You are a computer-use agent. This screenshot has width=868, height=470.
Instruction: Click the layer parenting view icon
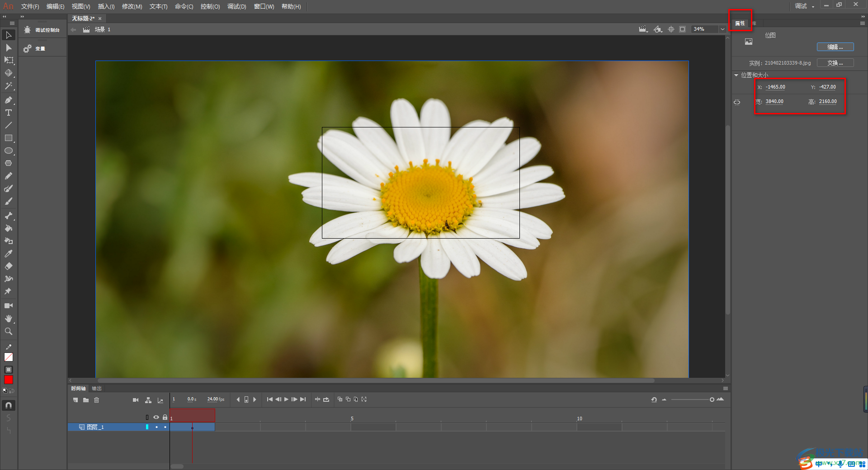pyautogui.click(x=148, y=400)
